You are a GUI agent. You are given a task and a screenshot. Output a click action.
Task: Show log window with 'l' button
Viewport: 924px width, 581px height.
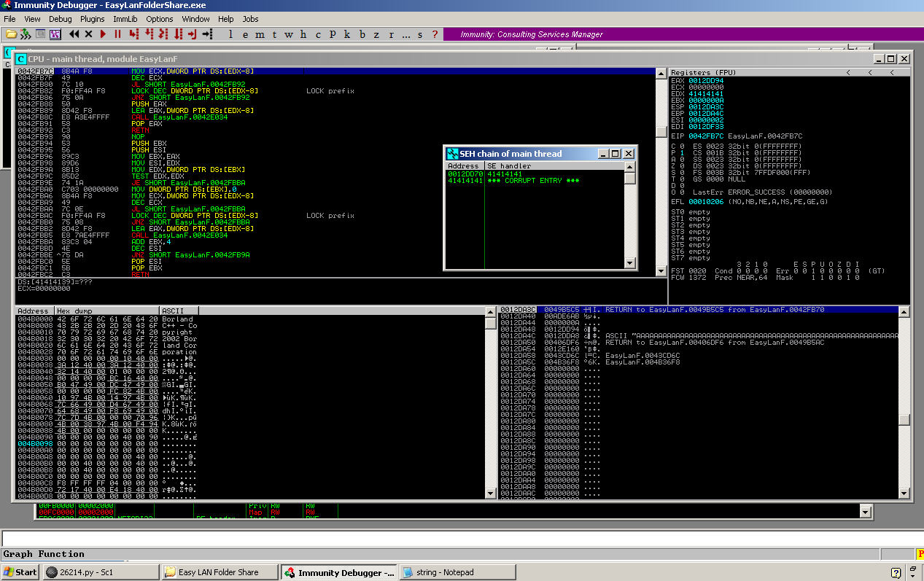(x=231, y=34)
